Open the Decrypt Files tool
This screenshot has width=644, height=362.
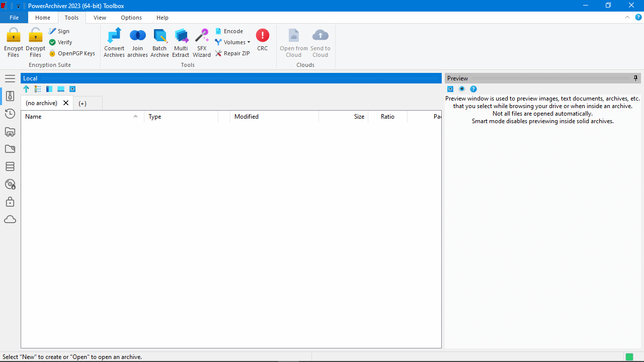[x=36, y=43]
